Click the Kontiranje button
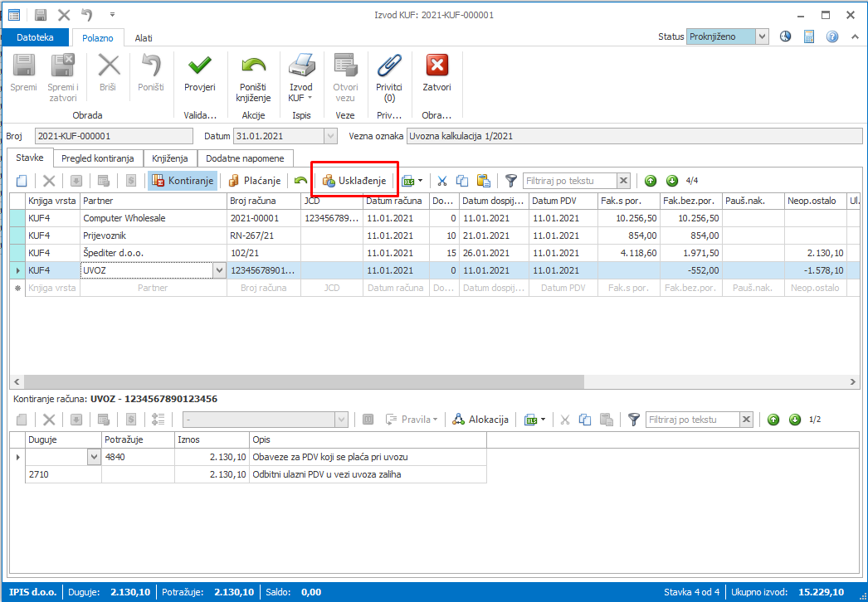 tap(183, 181)
